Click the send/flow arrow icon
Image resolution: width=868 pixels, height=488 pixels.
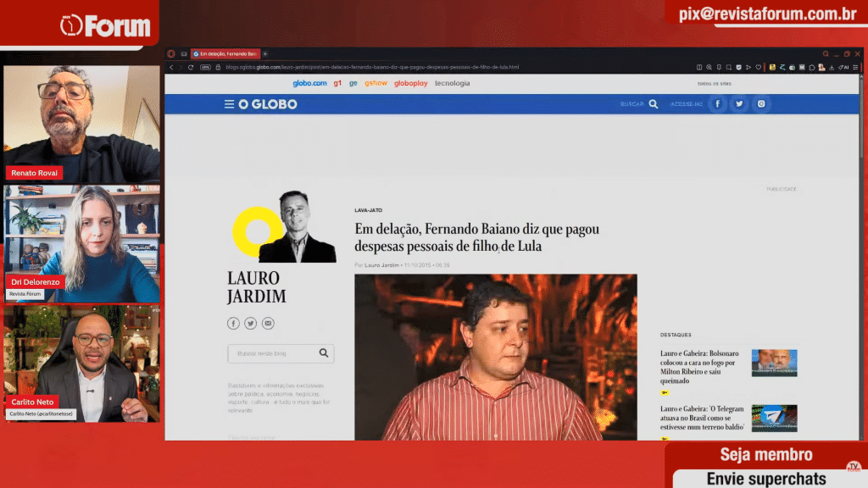click(748, 67)
